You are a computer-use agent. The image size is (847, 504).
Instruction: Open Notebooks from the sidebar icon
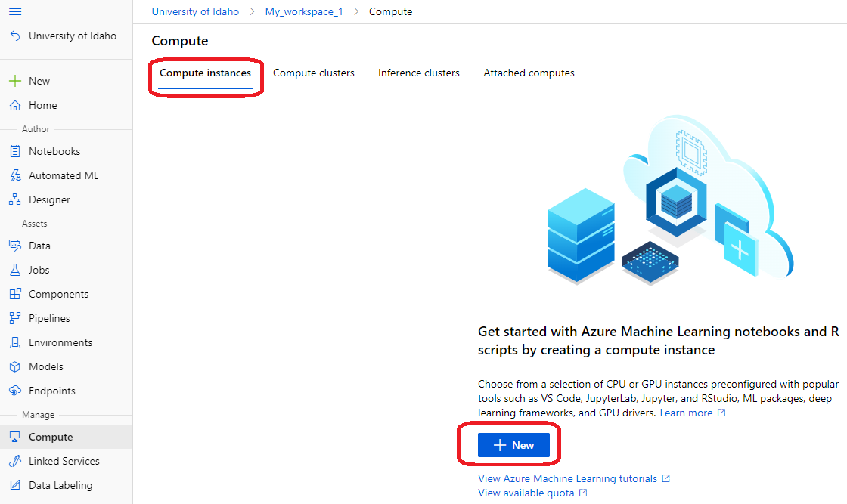point(15,151)
